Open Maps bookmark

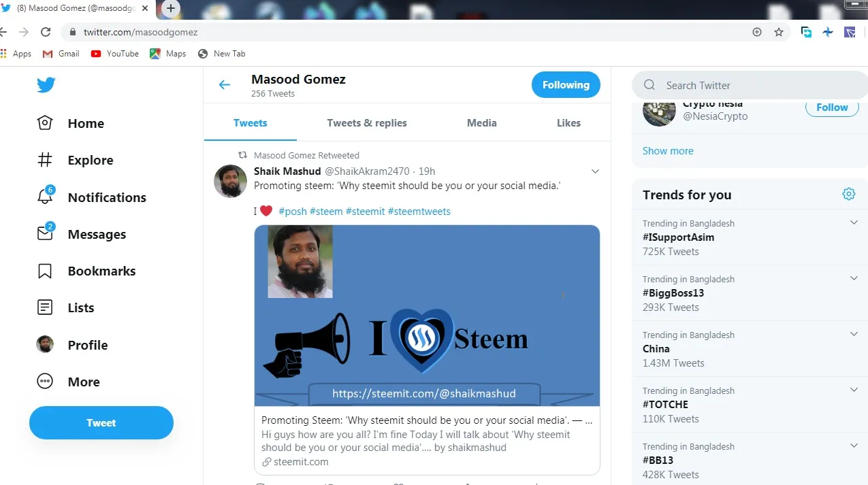(x=168, y=54)
